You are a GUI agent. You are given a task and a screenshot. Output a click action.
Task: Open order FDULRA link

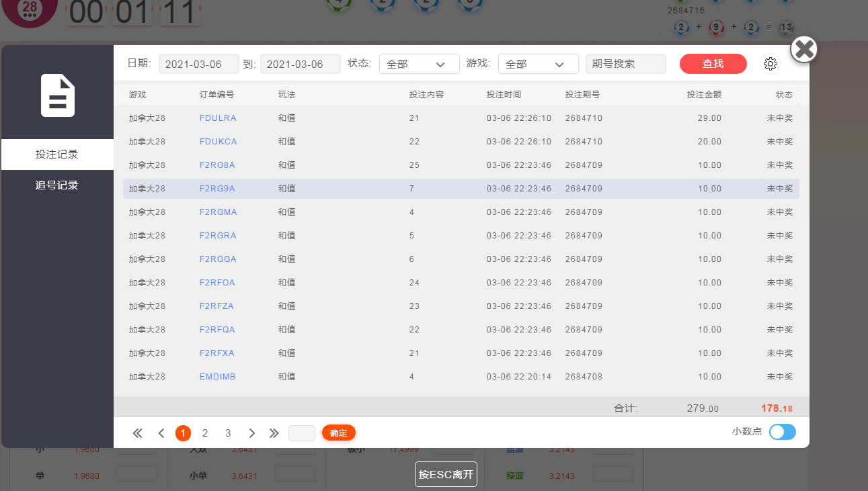218,118
